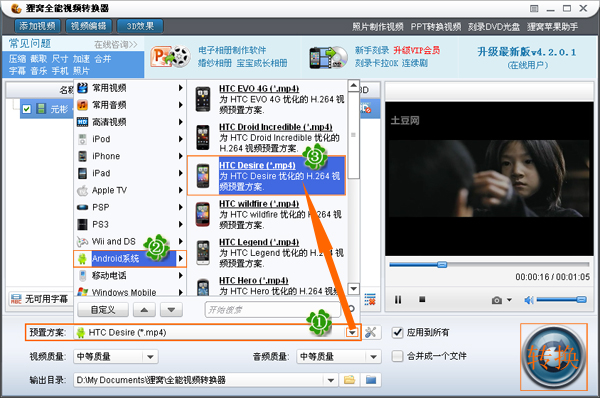
Task: Select Android系统 category
Action: 130,259
